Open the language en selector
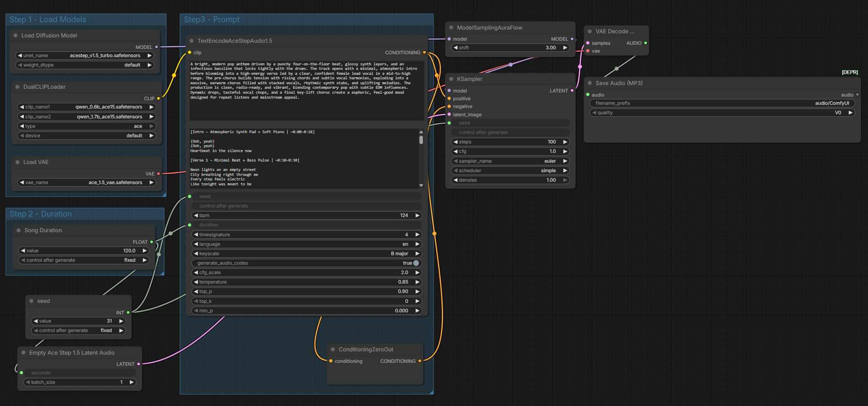The image size is (868, 406). point(307,244)
